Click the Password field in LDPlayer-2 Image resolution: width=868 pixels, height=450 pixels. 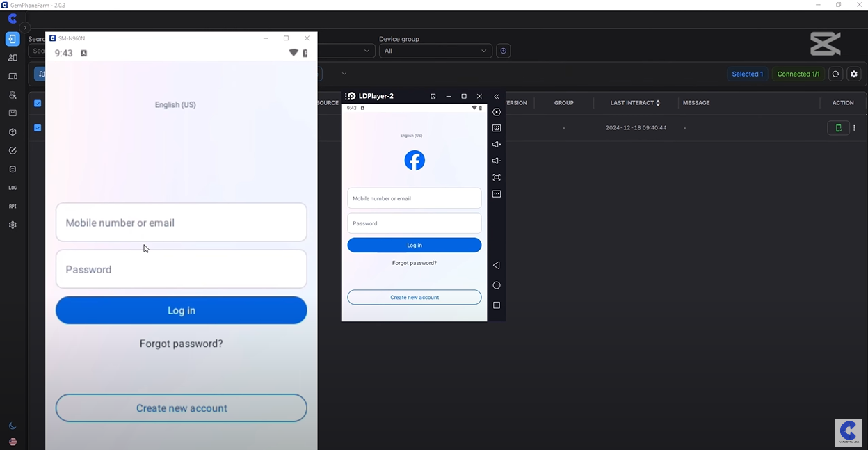415,223
